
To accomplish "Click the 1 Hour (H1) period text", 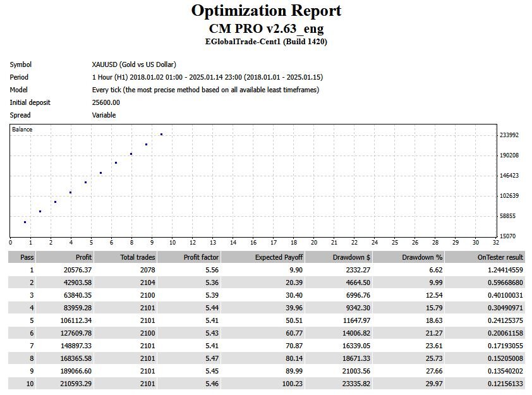I will click(x=208, y=77).
